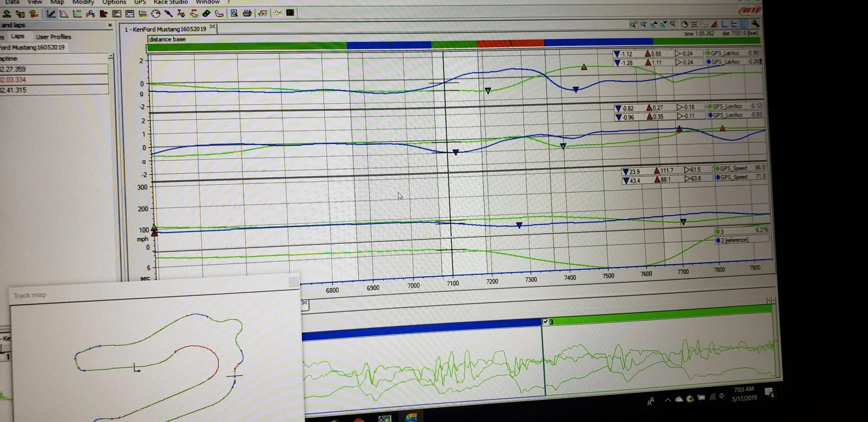Click the green GPS_LatAcc channel legend

coord(733,53)
